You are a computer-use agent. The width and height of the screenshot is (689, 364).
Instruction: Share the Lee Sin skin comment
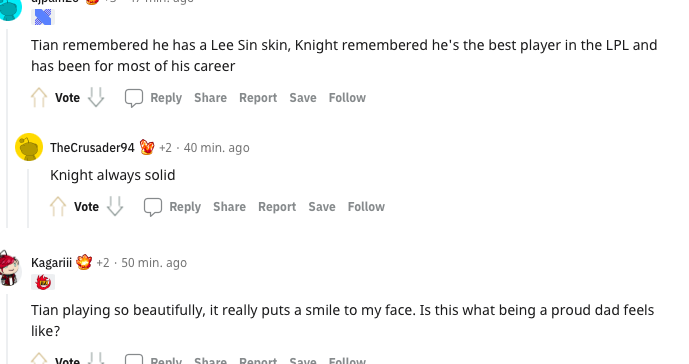tap(210, 98)
